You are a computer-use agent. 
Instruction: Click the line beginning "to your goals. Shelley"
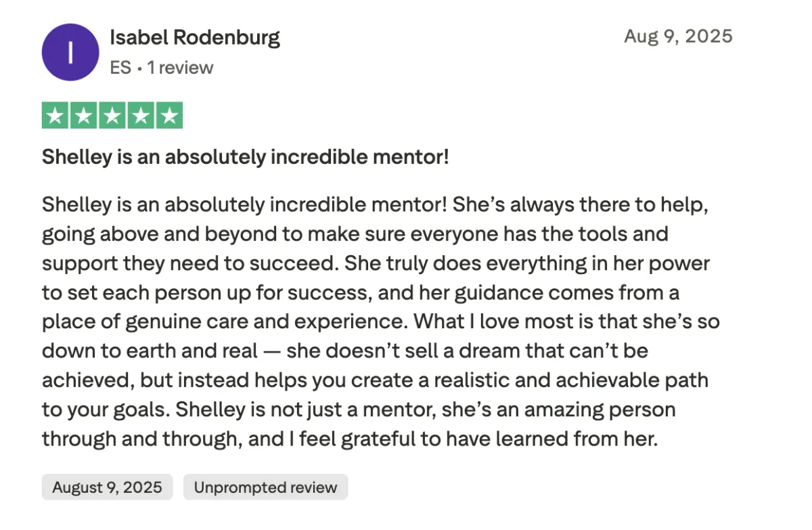(359, 410)
